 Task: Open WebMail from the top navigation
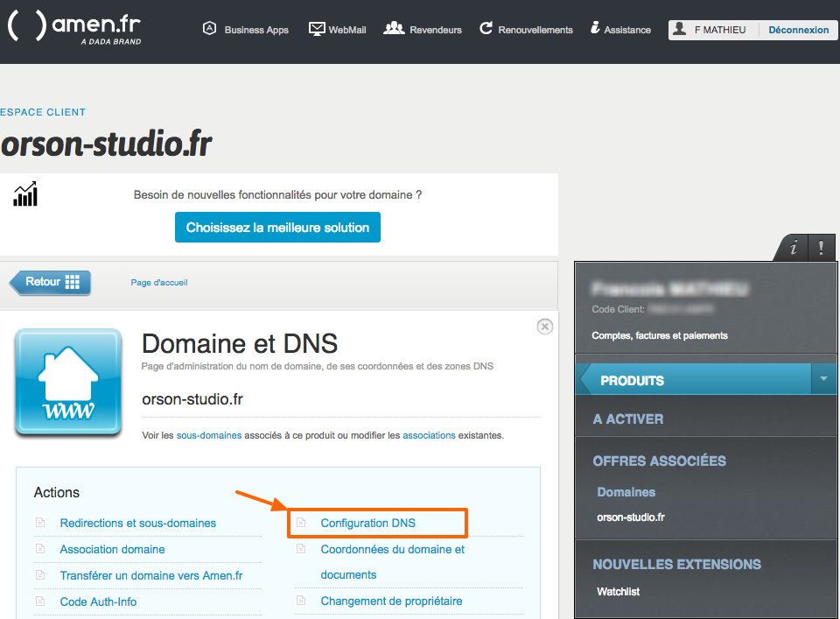click(x=347, y=30)
